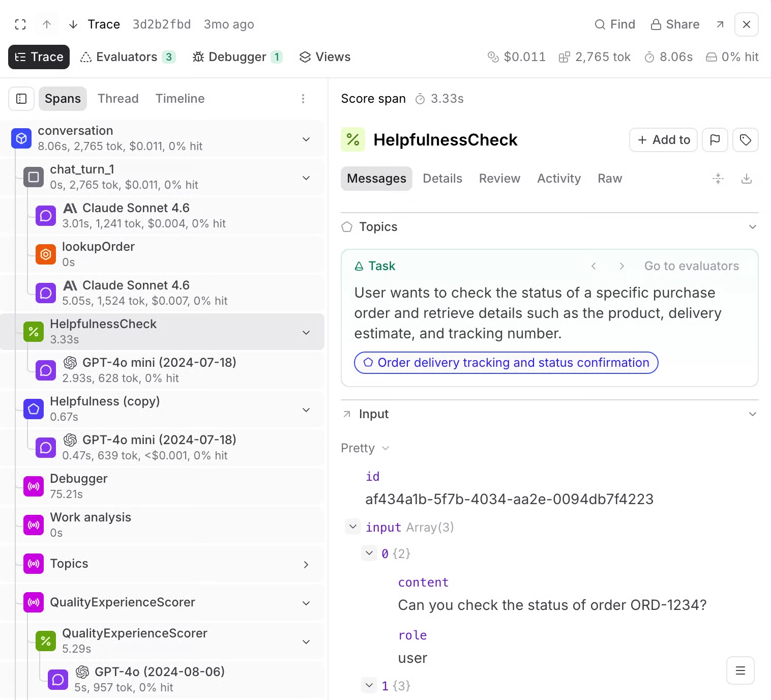Viewport: 771px width, 700px height.
Task: Collapse the input Array(3) node
Action: (x=353, y=527)
